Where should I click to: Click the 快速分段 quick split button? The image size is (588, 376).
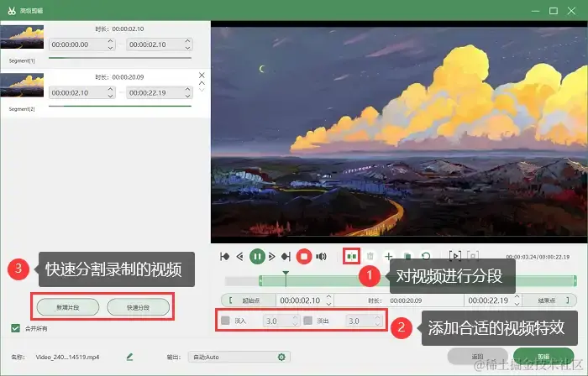tap(138, 307)
